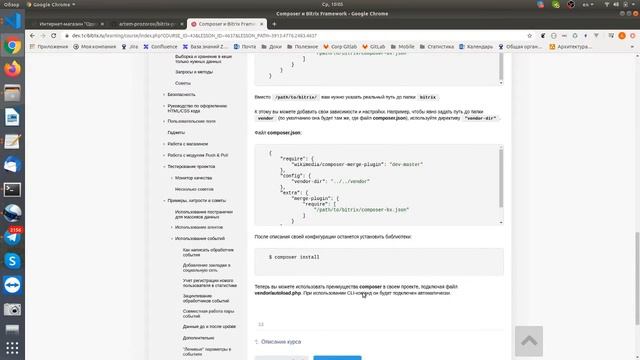The height and width of the screenshot is (360, 640).
Task: Open the keyboard language indicator menu
Action: [588, 4]
